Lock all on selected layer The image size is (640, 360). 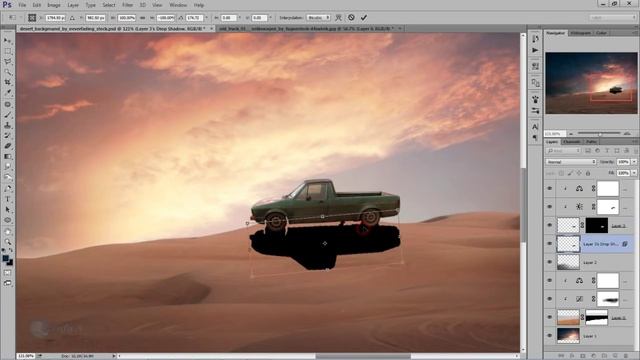(x=588, y=173)
